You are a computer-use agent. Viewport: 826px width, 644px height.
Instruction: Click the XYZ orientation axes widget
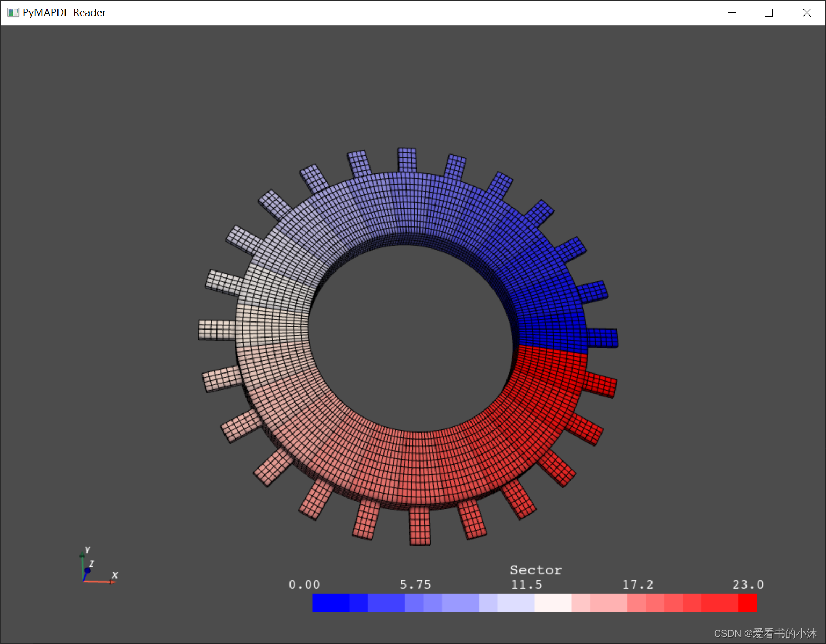coord(99,565)
